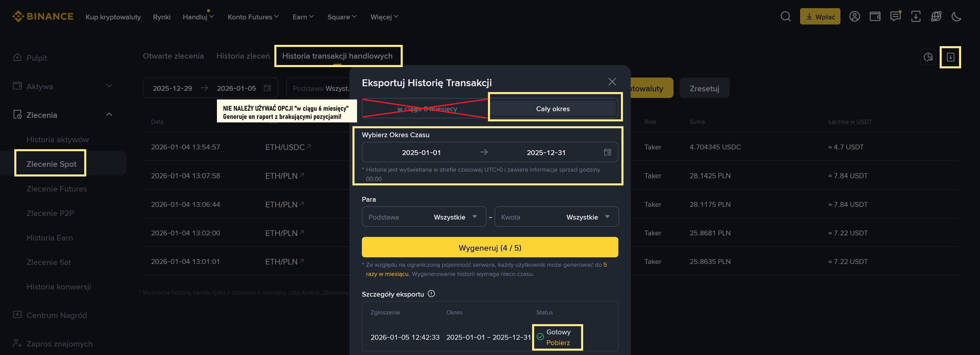Switch to dark/light mode with the moon icon
Viewport: 980px width, 355px height.
coord(957,16)
